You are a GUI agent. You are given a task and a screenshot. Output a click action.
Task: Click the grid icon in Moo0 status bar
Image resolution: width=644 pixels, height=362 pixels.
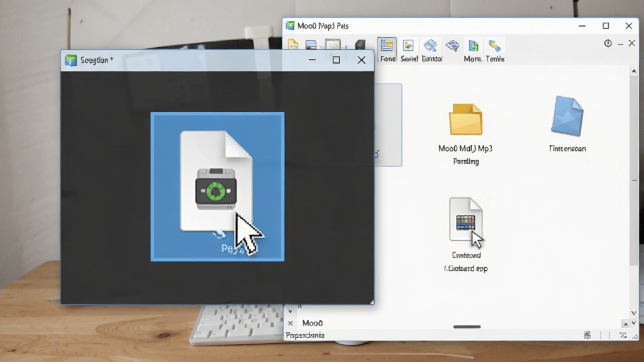588,336
